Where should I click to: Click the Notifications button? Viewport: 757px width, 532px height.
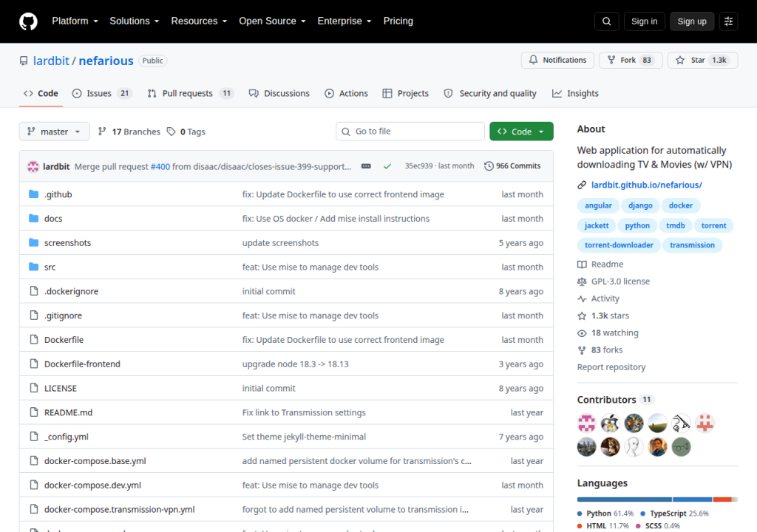click(x=557, y=61)
